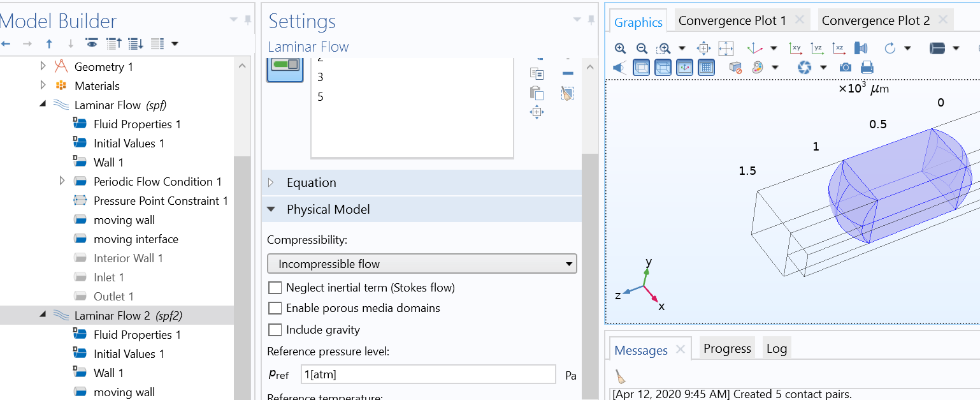Image resolution: width=980 pixels, height=400 pixels.
Task: Tick the Include gravity checkbox
Action: click(275, 330)
